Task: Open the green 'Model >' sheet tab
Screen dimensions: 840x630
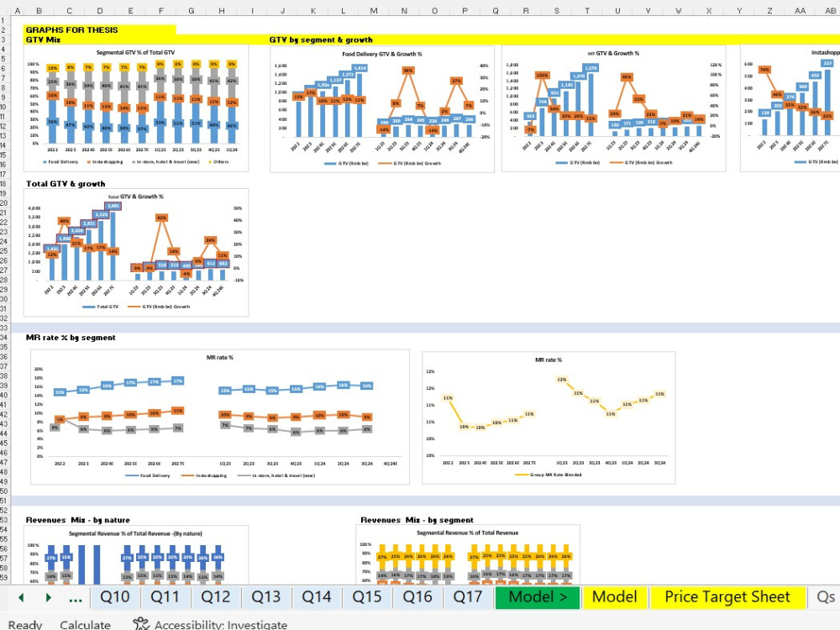Action: click(538, 596)
